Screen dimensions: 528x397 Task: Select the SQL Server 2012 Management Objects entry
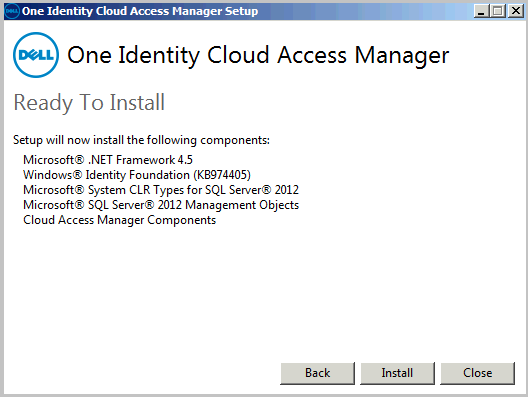coord(161,205)
